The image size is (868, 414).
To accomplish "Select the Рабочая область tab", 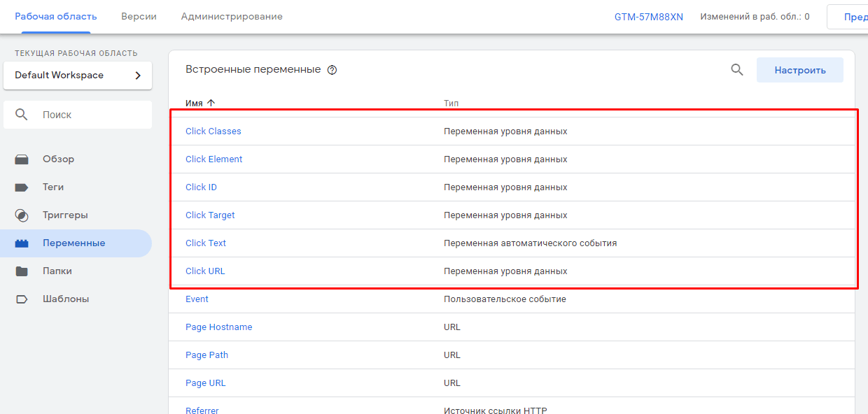I will point(56,16).
